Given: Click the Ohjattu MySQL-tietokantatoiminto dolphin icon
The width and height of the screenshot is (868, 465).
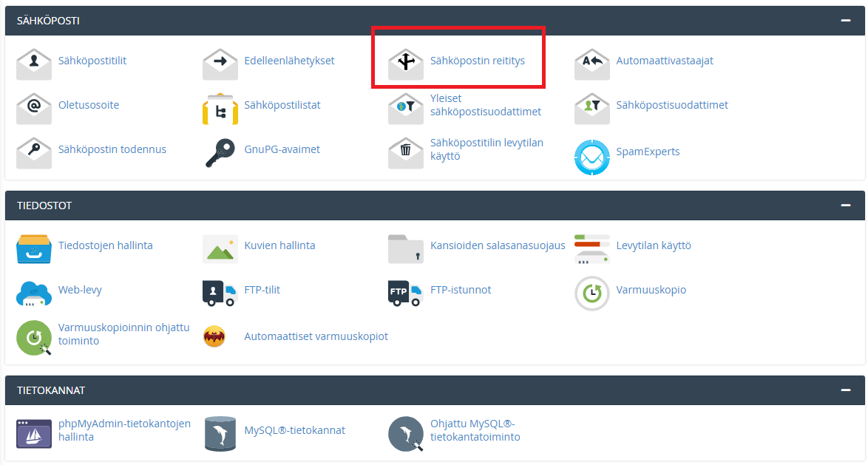Looking at the screenshot, I should 406,434.
